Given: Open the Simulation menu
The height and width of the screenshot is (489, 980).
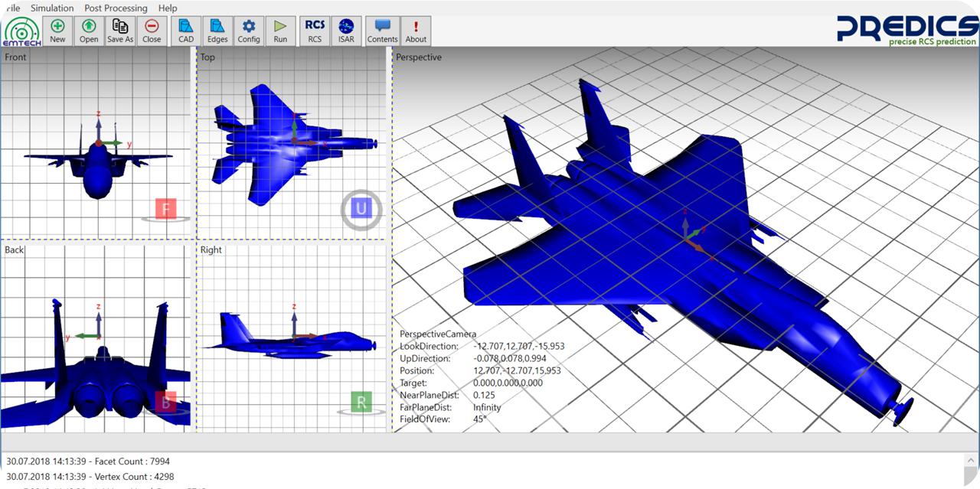Looking at the screenshot, I should pos(52,8).
